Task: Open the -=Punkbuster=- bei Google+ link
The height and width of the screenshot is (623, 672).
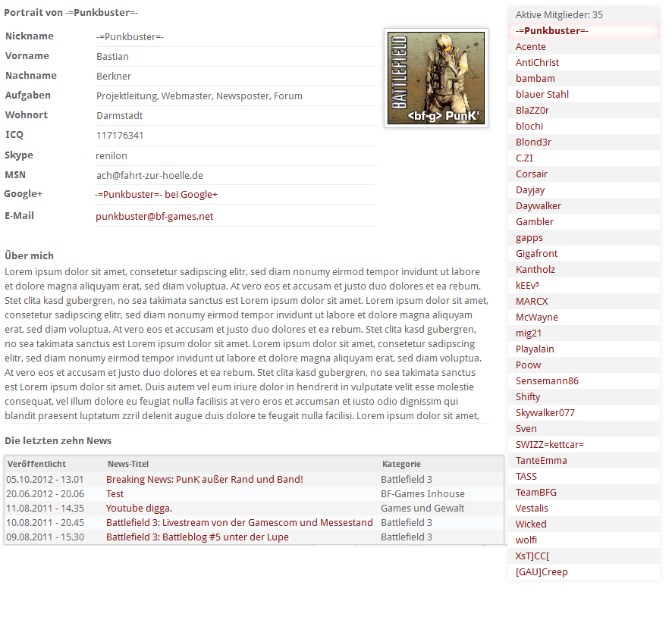Action: (x=156, y=195)
